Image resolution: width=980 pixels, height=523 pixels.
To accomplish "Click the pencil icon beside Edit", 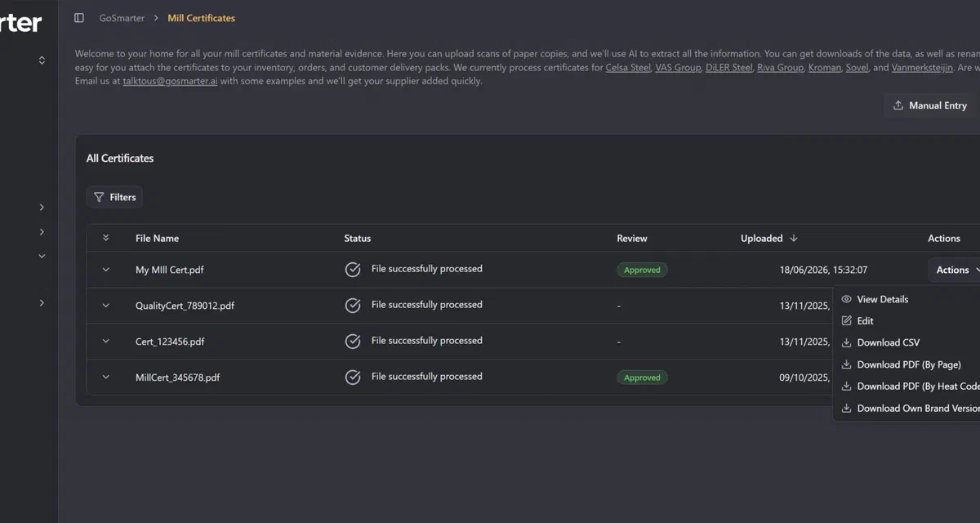I will [x=846, y=321].
